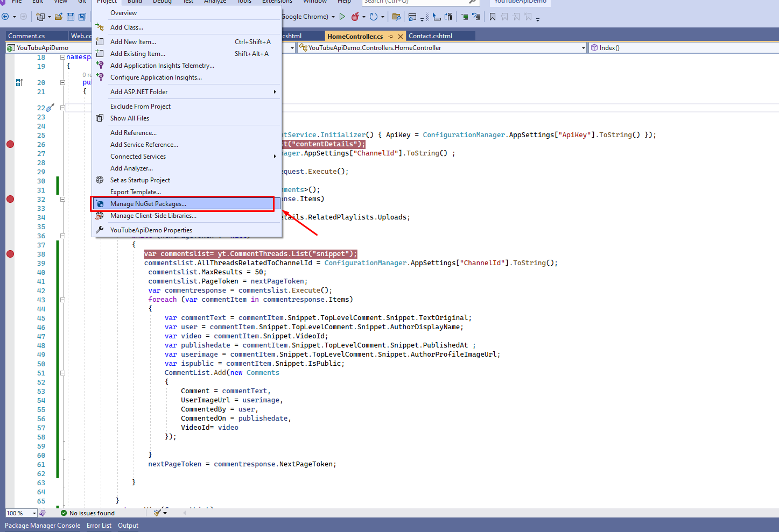The image size is (779, 532).
Task: Collapse the code region at line 32
Action: click(x=62, y=199)
